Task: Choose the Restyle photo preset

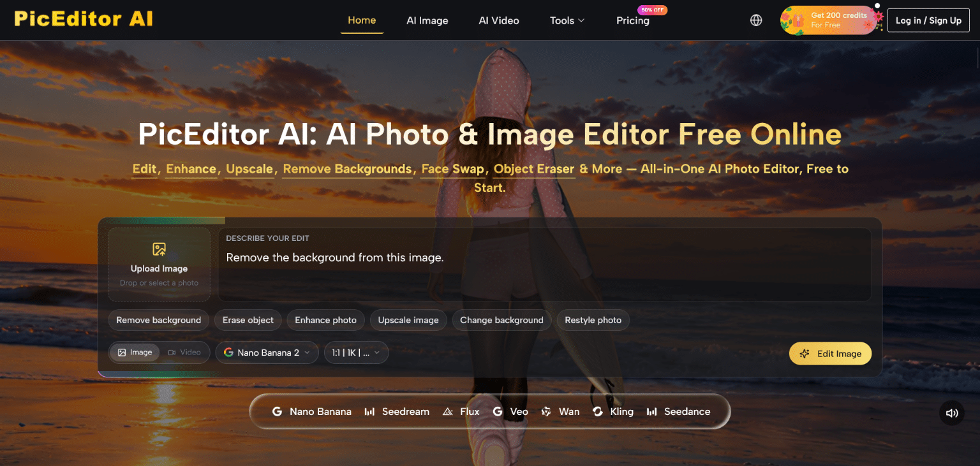Action: coord(593,320)
